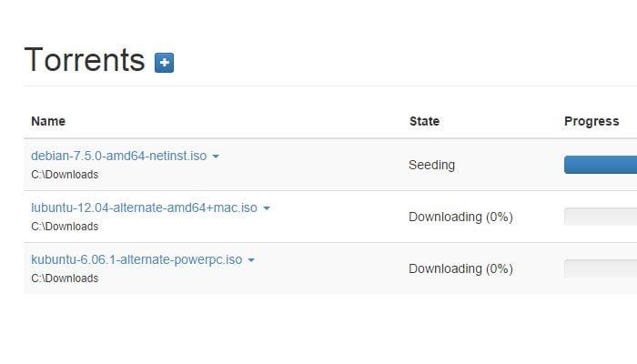
Task: Click the Progress column header
Action: [591, 121]
